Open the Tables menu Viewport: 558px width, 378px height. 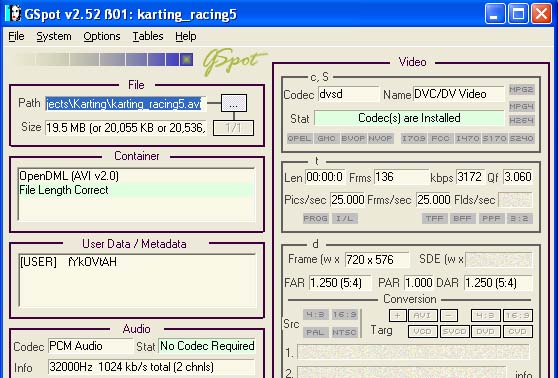[x=148, y=36]
